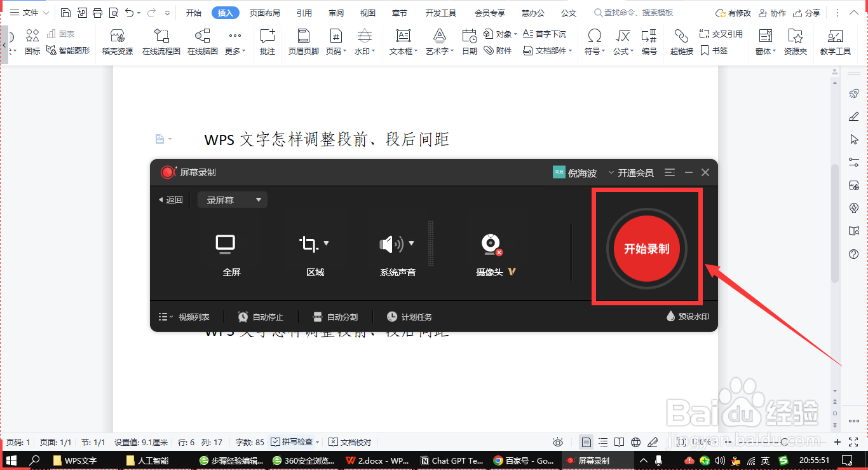Image resolution: width=868 pixels, height=470 pixels.
Task: Insert the 日期 date
Action: [x=470, y=43]
